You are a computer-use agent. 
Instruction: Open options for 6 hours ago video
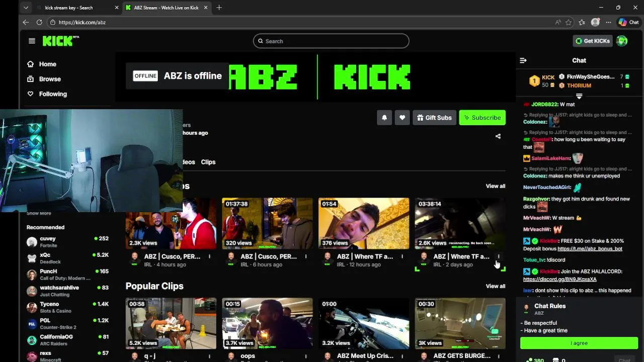pyautogui.click(x=306, y=256)
